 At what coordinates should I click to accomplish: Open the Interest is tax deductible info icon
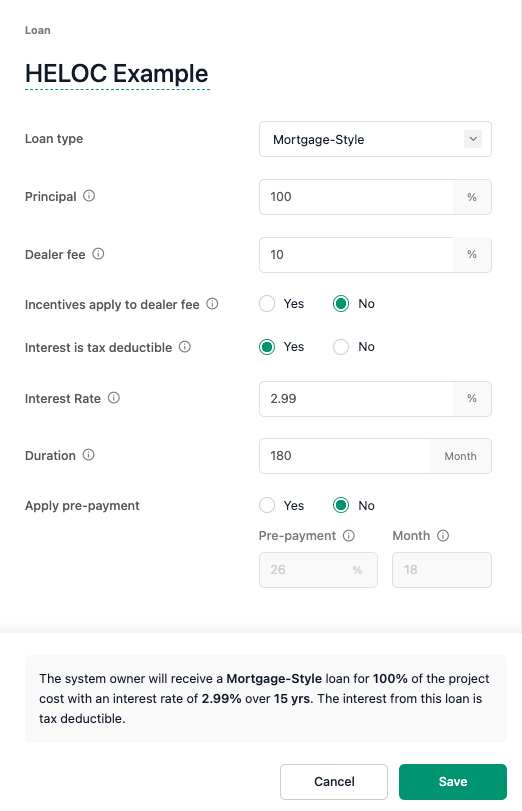tap(185, 347)
